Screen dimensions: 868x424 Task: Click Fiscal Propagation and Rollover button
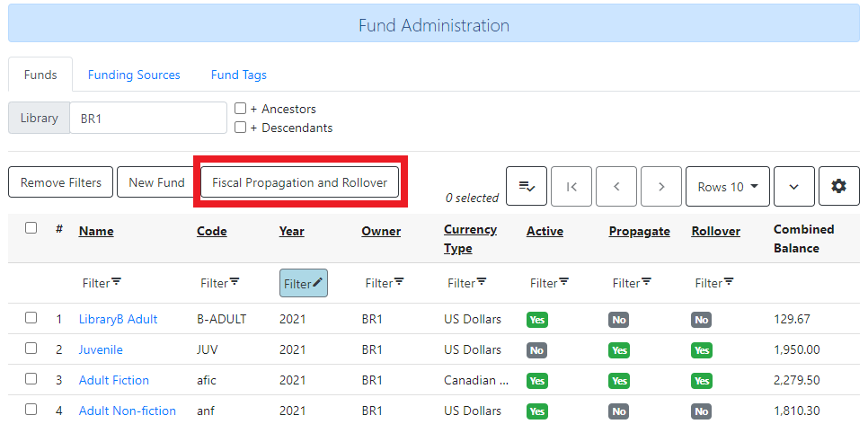point(299,182)
